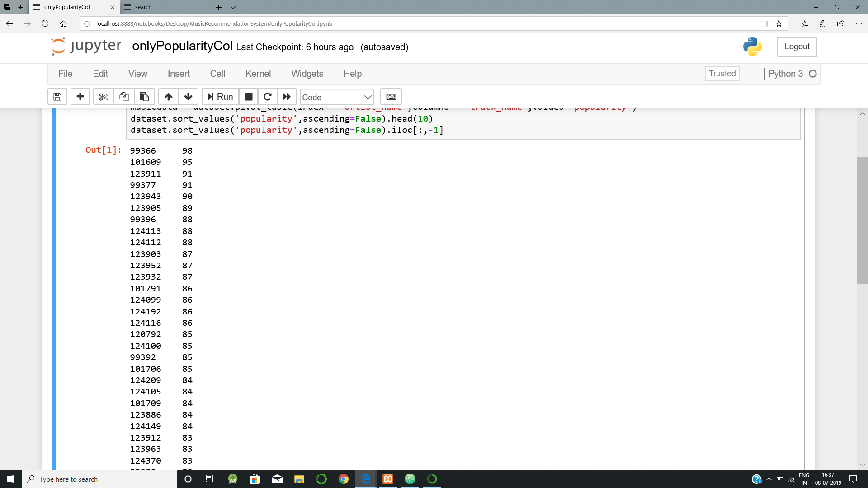Open Mail app from taskbar
Image resolution: width=868 pixels, height=488 pixels.
click(x=277, y=479)
